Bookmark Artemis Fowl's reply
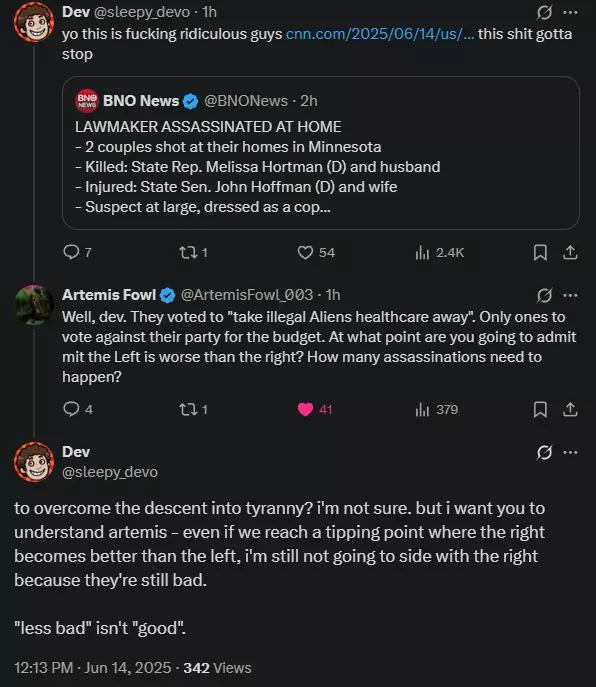Image resolution: width=596 pixels, height=687 pixels. [540, 409]
